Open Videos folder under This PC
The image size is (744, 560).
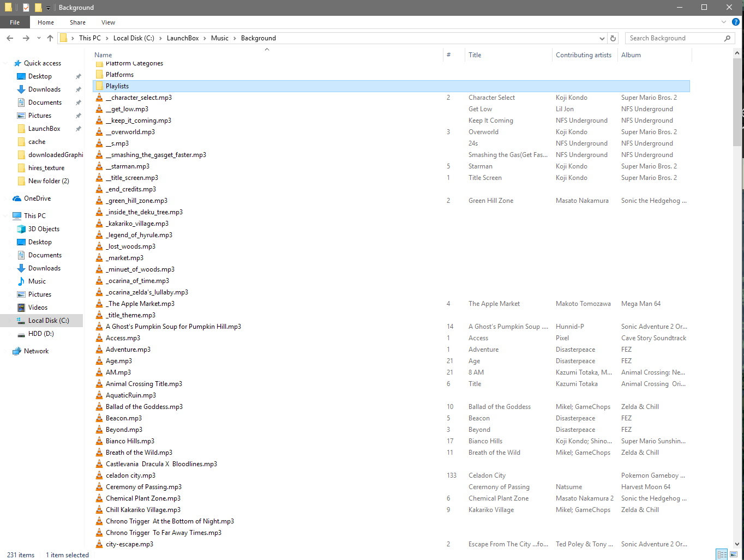click(x=38, y=308)
